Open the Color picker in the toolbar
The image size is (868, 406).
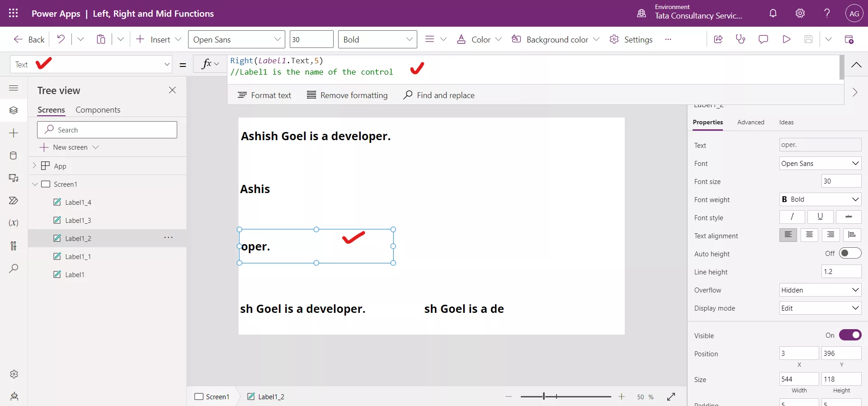479,39
